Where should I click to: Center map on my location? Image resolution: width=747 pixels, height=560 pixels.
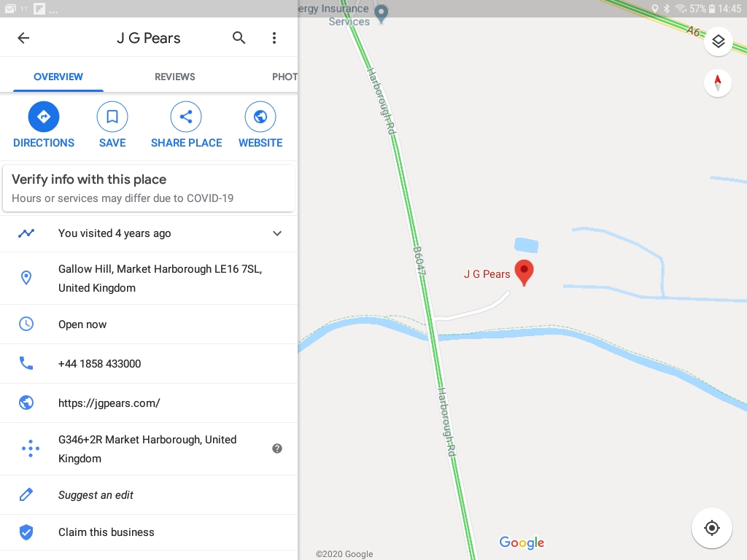click(x=712, y=528)
